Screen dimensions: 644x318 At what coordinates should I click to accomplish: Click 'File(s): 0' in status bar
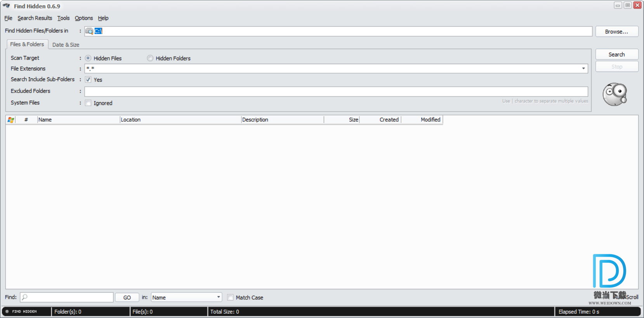[x=142, y=312]
